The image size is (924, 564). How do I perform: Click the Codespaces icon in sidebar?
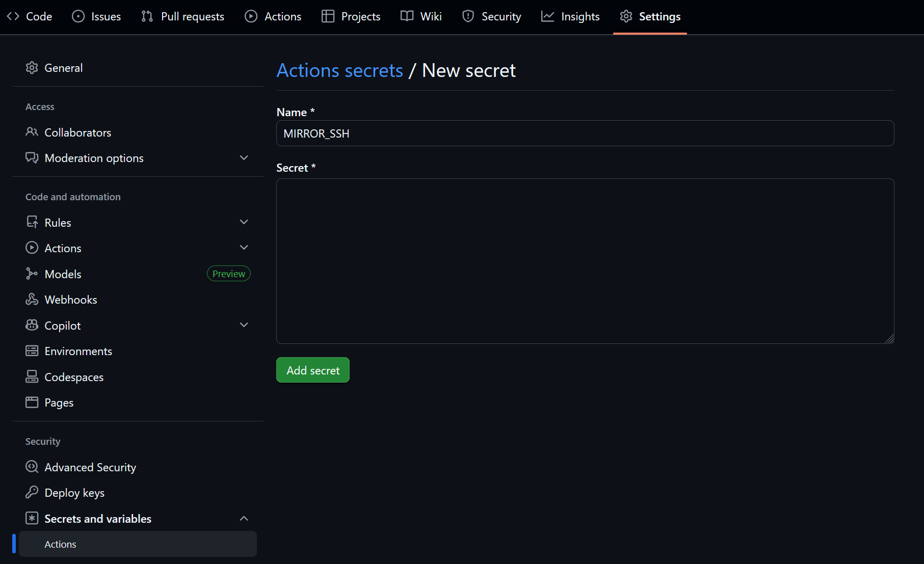pos(32,377)
